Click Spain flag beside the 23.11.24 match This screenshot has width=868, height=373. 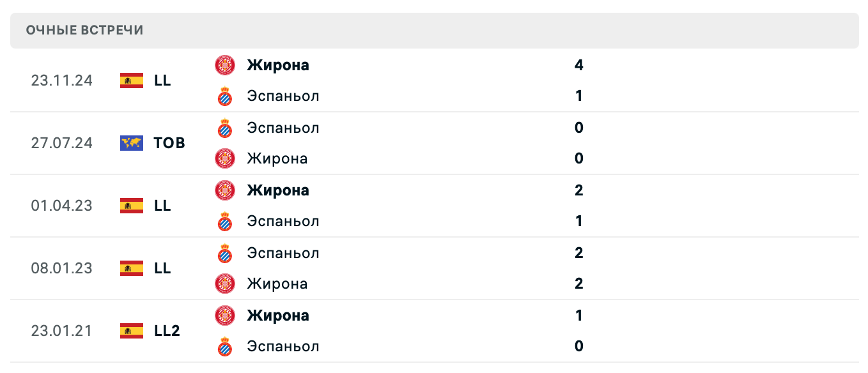pyautogui.click(x=132, y=80)
